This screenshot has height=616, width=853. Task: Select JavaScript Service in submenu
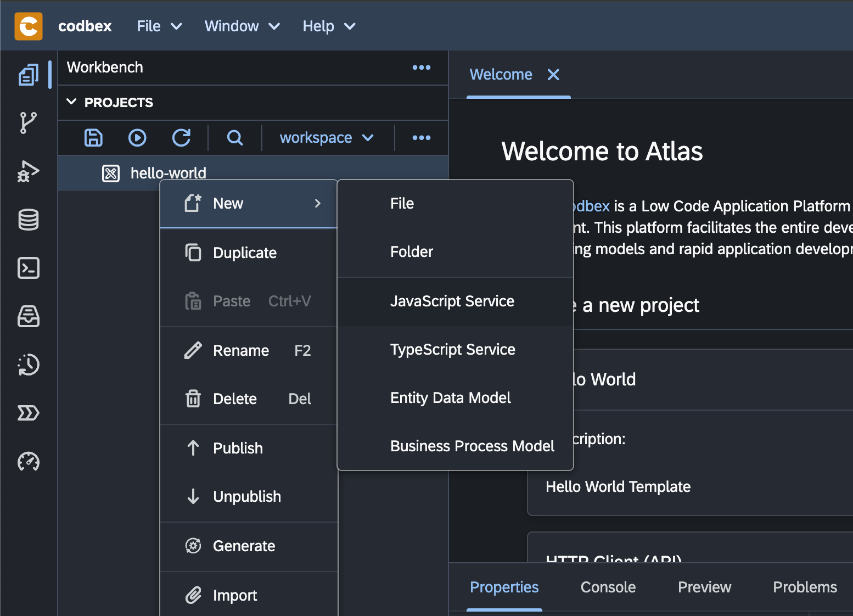tap(455, 301)
